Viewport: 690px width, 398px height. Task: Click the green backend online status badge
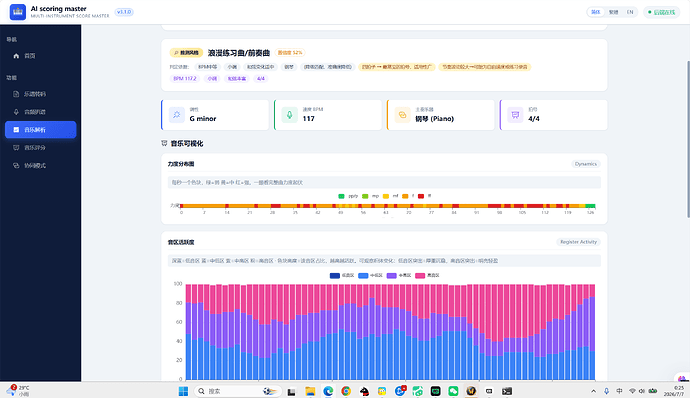[661, 12]
